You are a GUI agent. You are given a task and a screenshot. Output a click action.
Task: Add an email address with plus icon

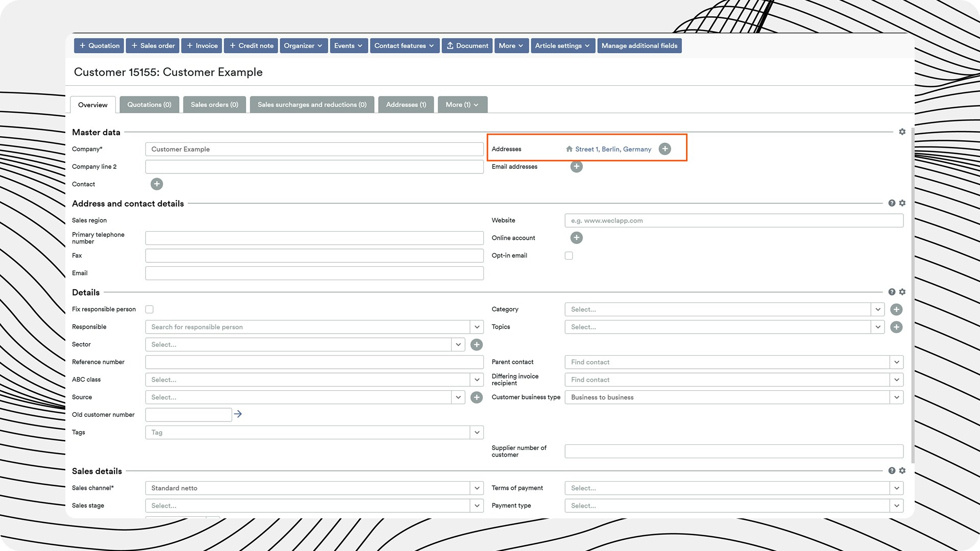pyautogui.click(x=576, y=166)
